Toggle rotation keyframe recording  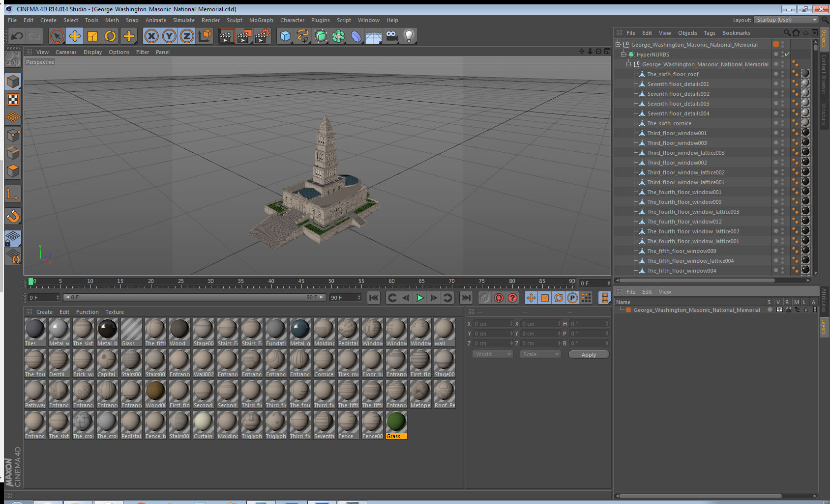(x=559, y=298)
